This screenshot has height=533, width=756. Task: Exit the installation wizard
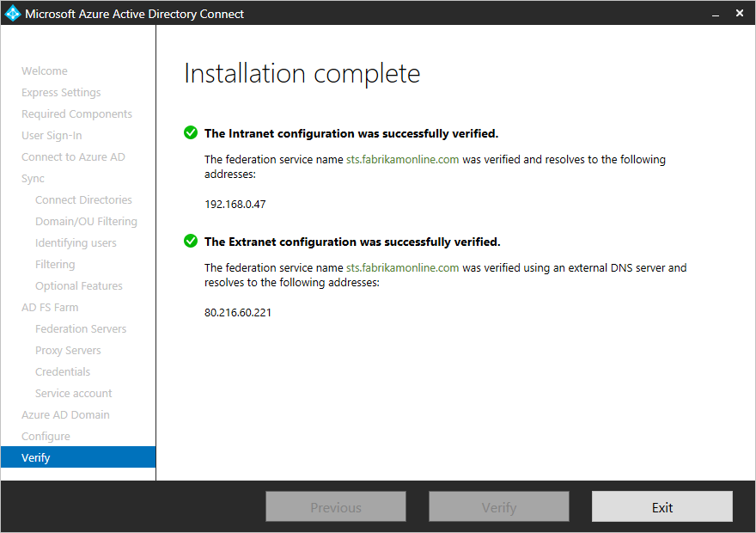click(662, 506)
